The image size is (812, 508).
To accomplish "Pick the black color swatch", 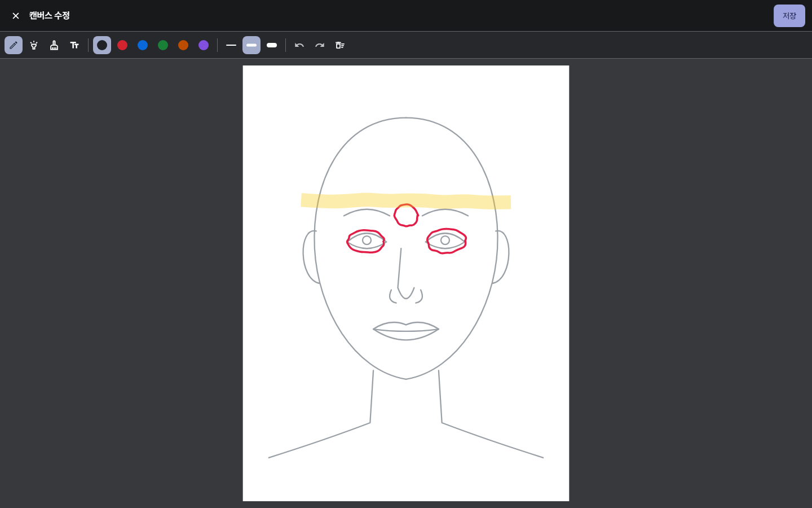I will 102,45.
